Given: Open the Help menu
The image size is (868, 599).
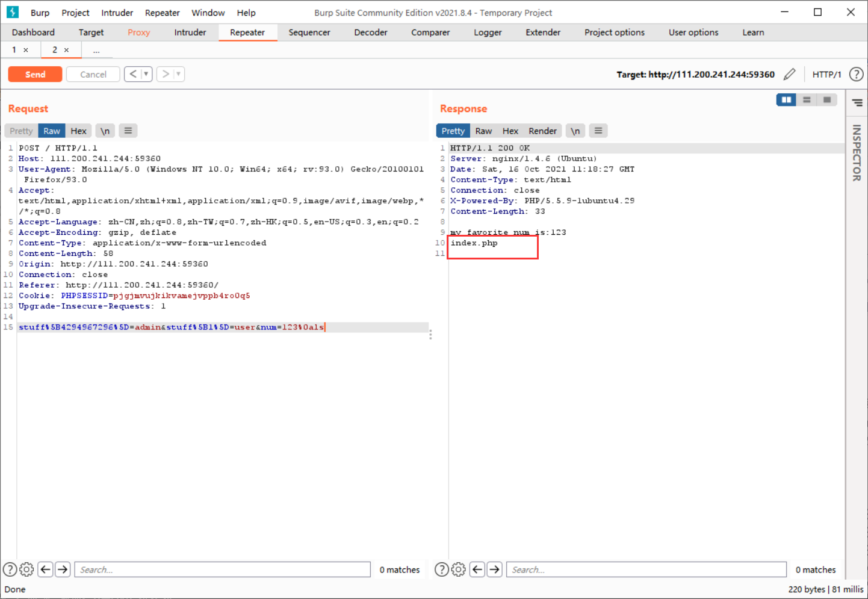Looking at the screenshot, I should 246,13.
